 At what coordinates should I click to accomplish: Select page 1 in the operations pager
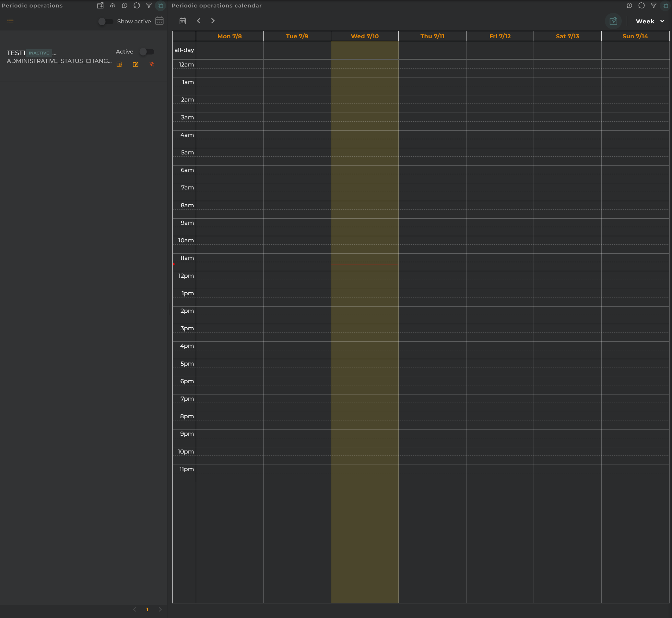147,609
